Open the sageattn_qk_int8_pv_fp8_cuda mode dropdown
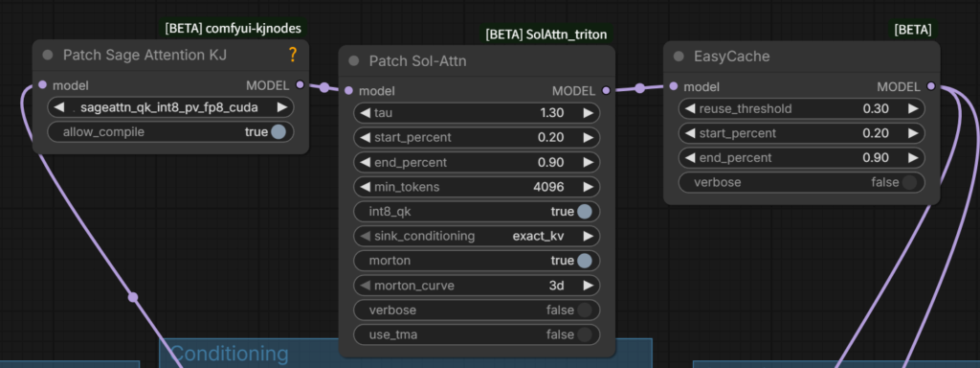Screen dimensions: 980x368 (x=169, y=107)
